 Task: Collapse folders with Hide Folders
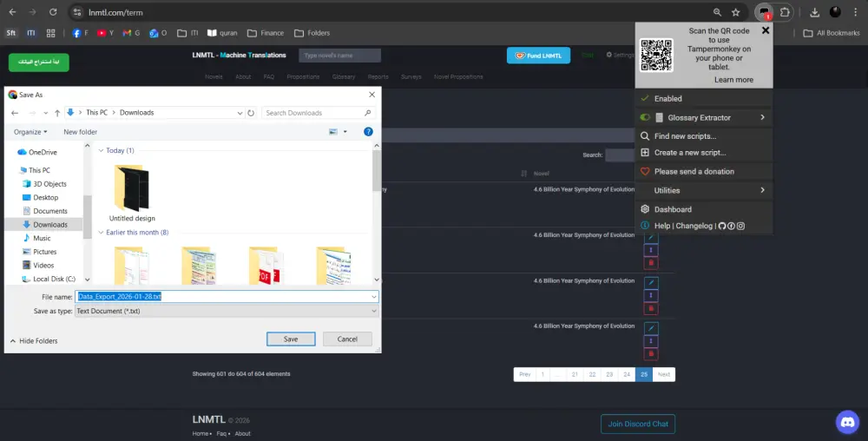click(34, 341)
